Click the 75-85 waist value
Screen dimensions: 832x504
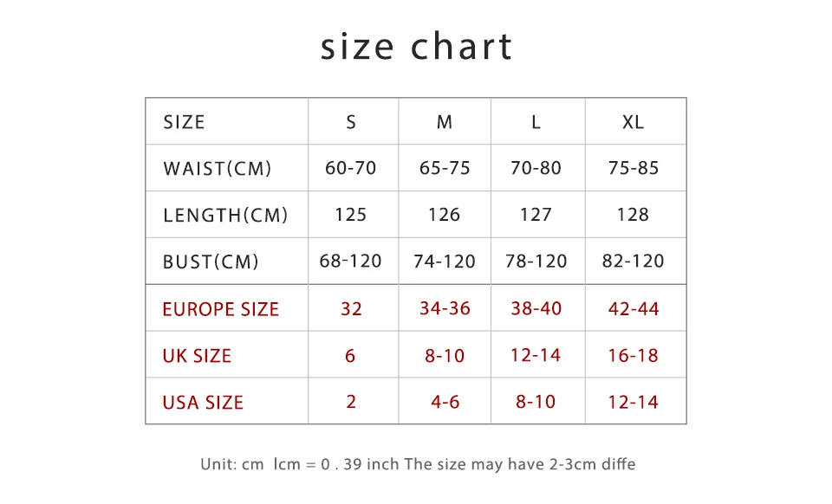pyautogui.click(x=634, y=168)
